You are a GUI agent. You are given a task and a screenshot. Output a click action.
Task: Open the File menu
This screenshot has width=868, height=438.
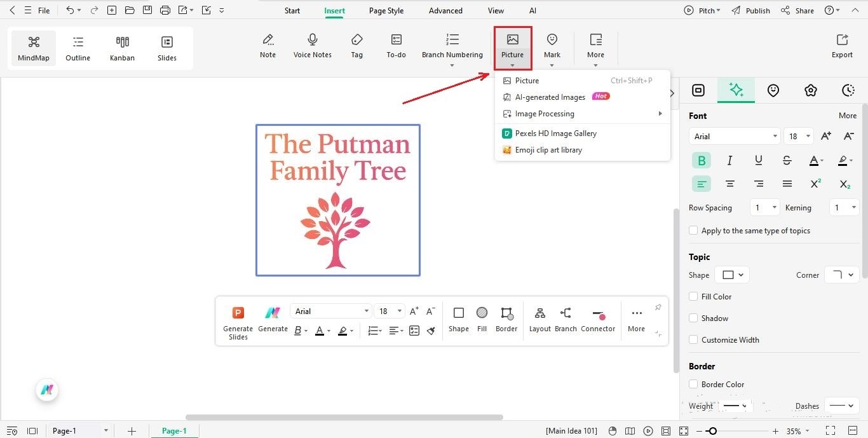(x=44, y=11)
